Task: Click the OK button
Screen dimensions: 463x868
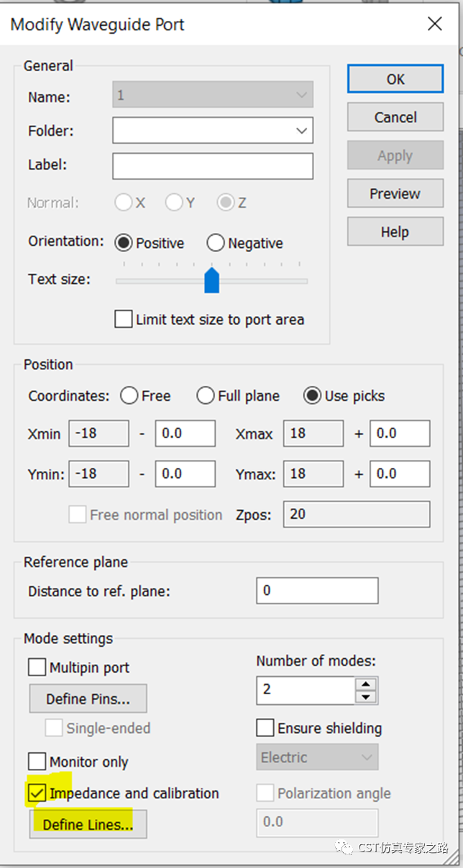Action: click(395, 79)
